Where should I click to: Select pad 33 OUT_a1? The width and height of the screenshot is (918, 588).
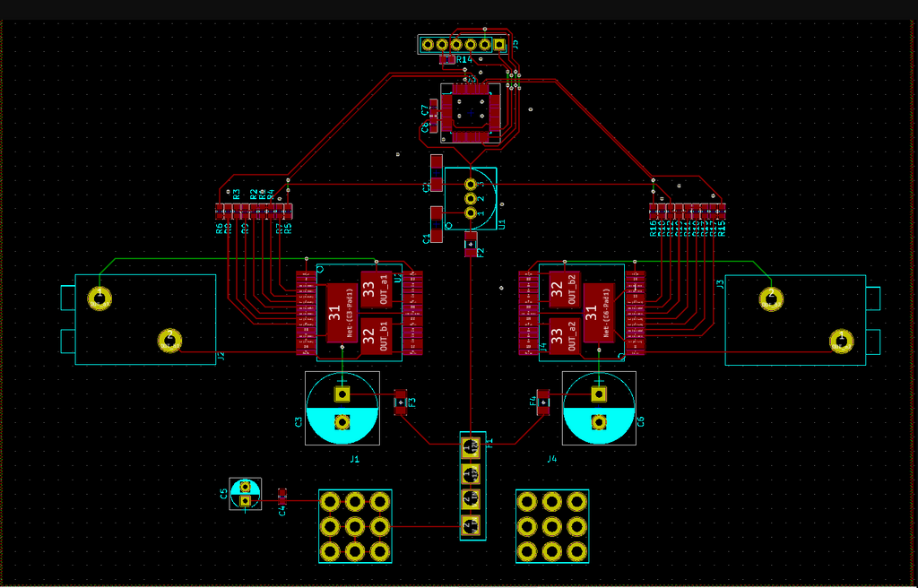[x=377, y=290]
